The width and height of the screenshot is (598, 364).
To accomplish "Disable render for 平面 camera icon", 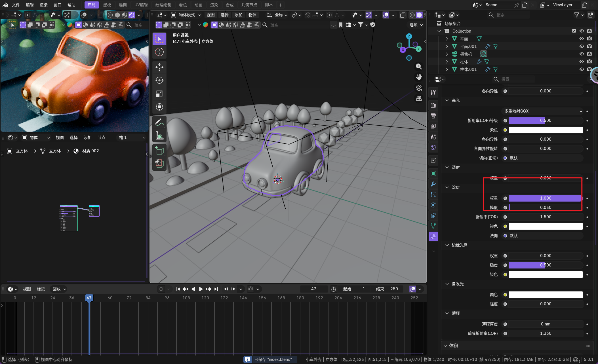I will (x=589, y=39).
